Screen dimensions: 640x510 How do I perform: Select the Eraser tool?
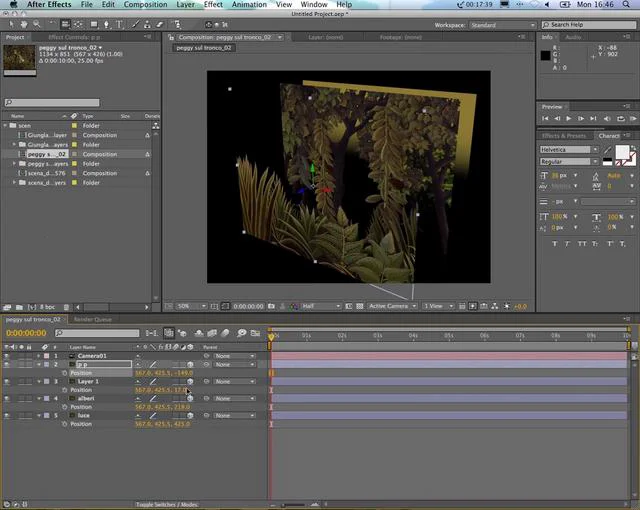pos(160,24)
